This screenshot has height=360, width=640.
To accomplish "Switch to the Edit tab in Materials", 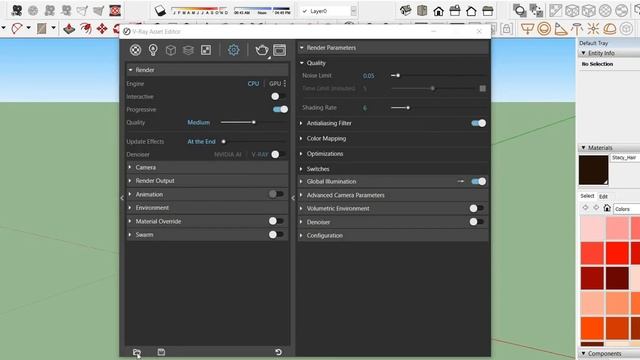I will click(x=603, y=196).
